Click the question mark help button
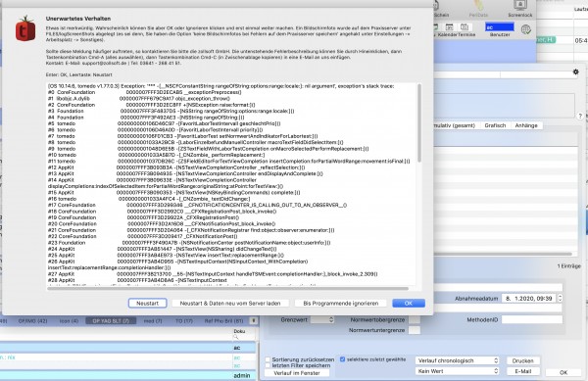Image resolution: width=588 pixels, height=381 pixels. tap(580, 117)
